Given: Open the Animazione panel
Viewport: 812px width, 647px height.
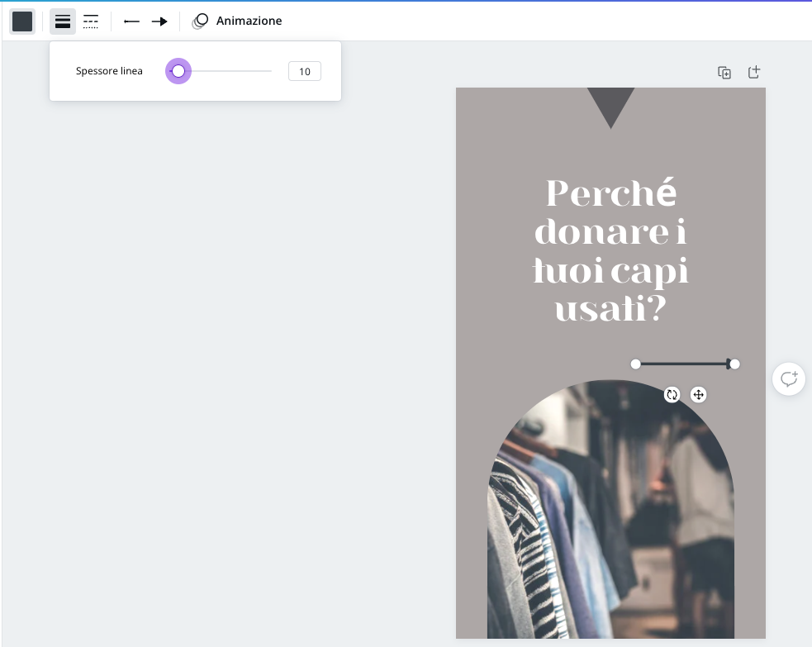Looking at the screenshot, I should pyautogui.click(x=237, y=21).
